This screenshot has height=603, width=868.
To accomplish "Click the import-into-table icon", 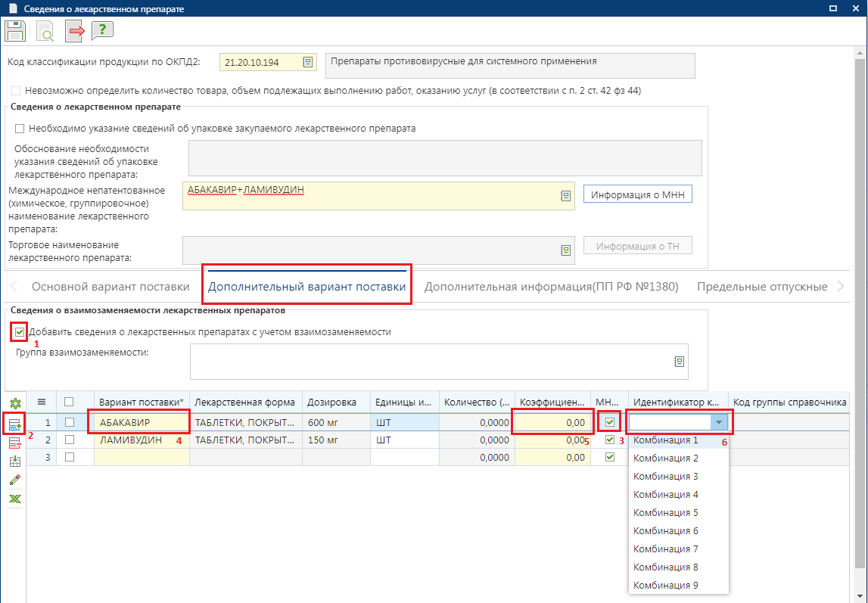I will [x=15, y=461].
